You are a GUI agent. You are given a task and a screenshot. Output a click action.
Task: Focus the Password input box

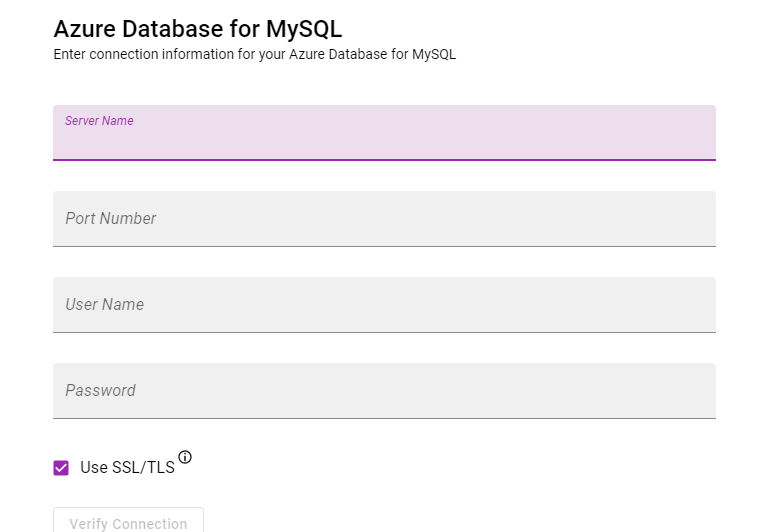[x=384, y=391]
